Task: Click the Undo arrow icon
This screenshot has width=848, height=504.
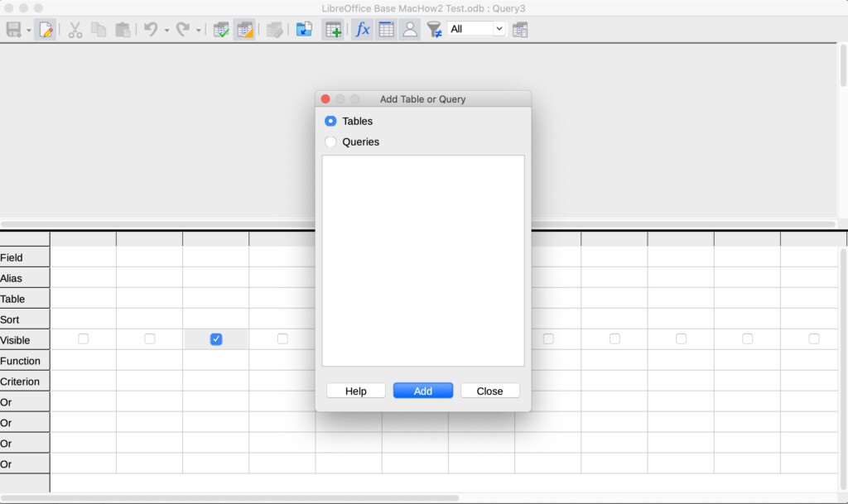Action: pos(151,29)
